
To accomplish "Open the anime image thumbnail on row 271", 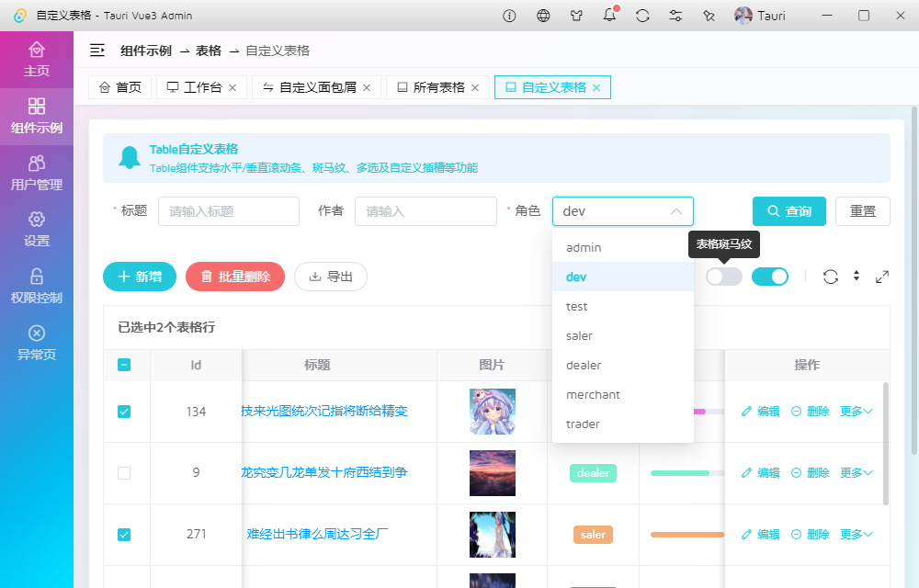I will tap(492, 534).
